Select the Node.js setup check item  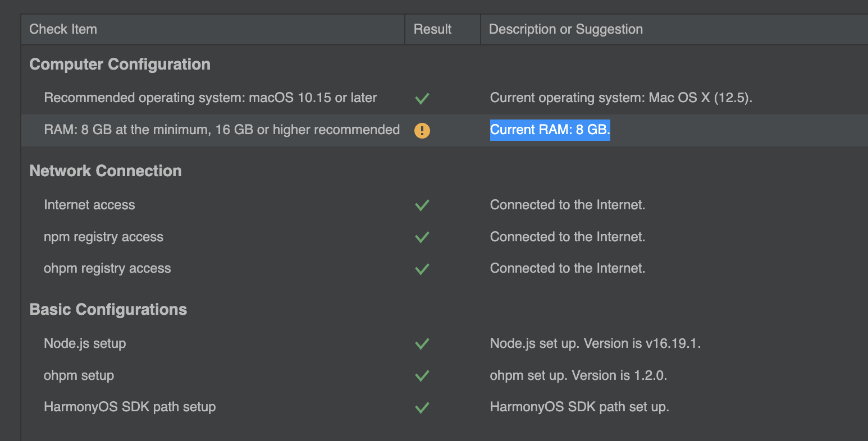(x=85, y=343)
